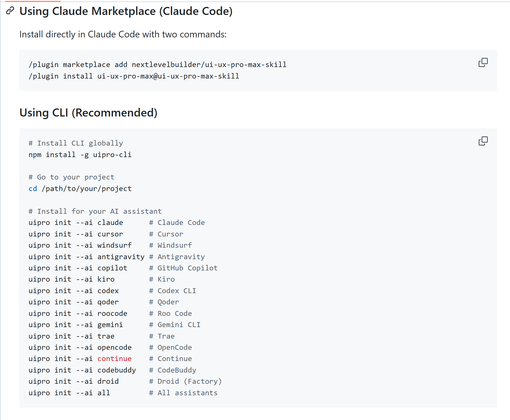
Task: Click the 'uipro init --ai cursor' command
Action: coord(76,234)
